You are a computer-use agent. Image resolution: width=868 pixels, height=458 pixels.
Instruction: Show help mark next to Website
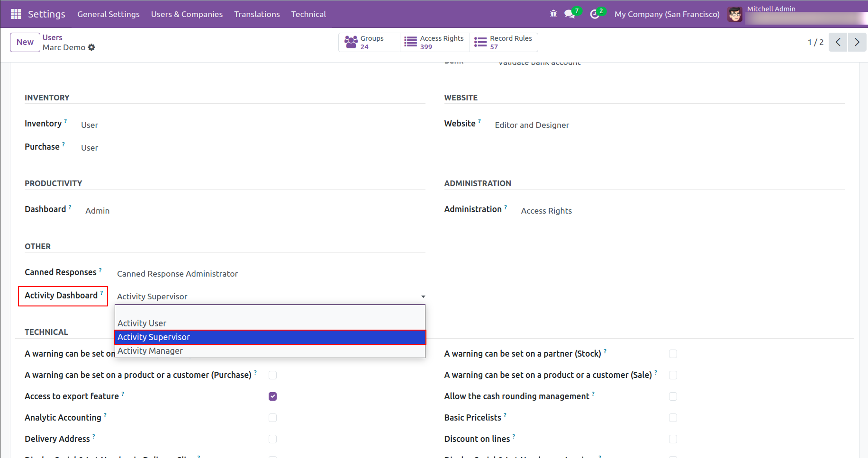point(479,121)
